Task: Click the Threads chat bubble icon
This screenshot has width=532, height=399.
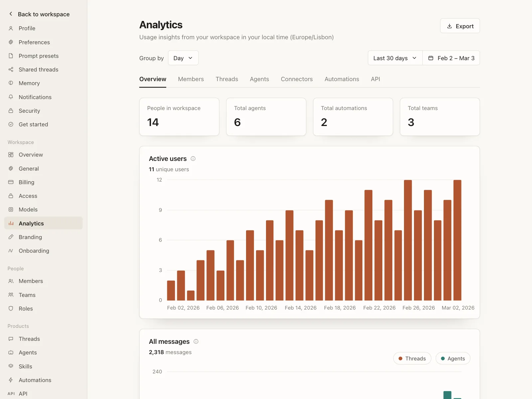Action: pyautogui.click(x=11, y=339)
